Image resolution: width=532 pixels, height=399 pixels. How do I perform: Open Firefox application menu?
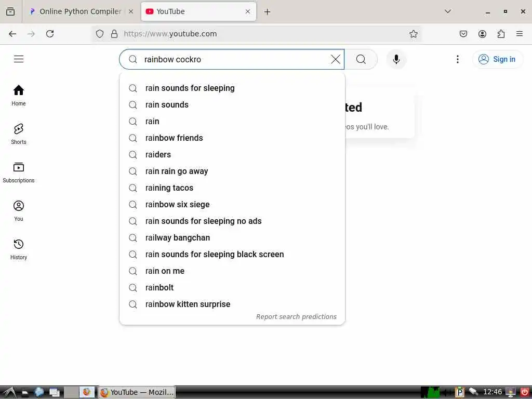point(520,34)
